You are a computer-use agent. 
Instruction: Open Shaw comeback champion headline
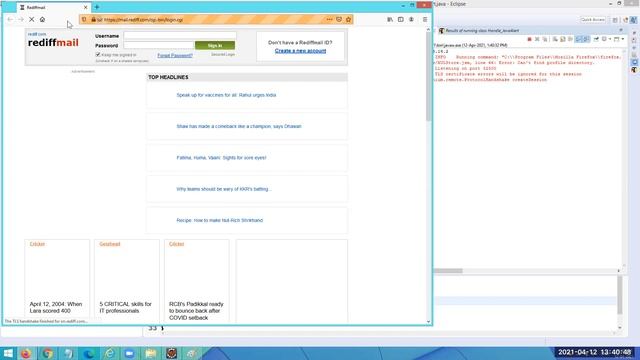click(239, 127)
